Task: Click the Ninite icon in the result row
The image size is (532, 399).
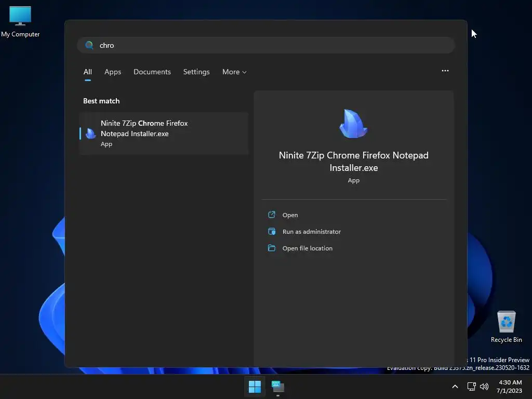Action: (90, 134)
